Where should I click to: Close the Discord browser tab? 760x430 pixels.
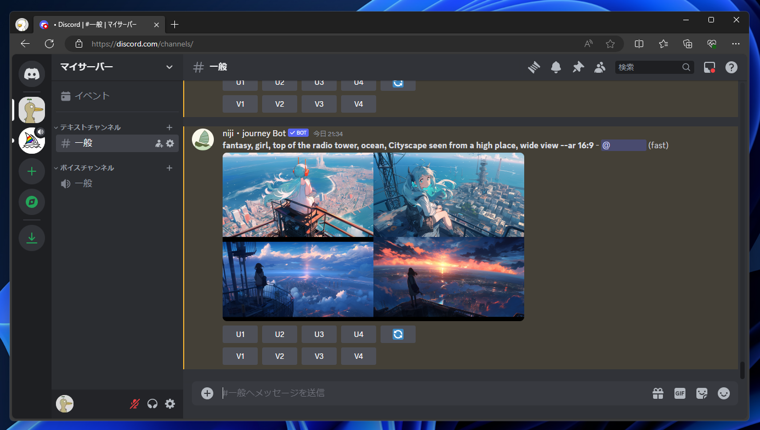point(157,25)
